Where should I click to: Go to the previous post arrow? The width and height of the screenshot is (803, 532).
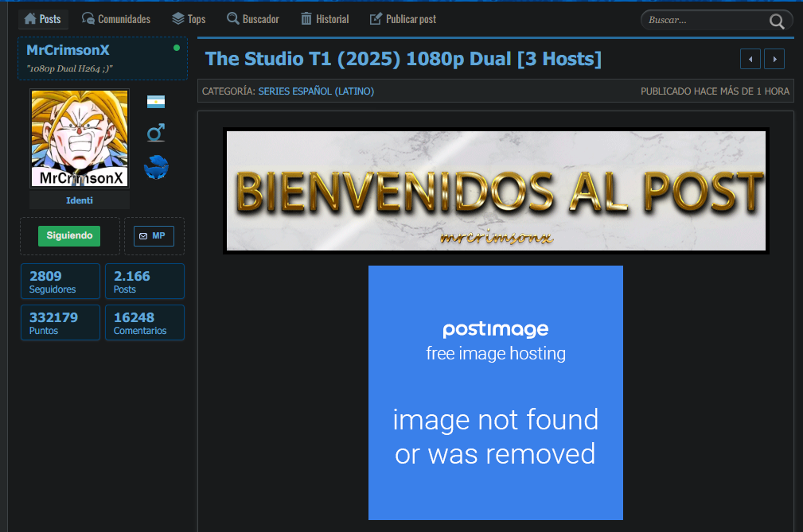coord(750,59)
